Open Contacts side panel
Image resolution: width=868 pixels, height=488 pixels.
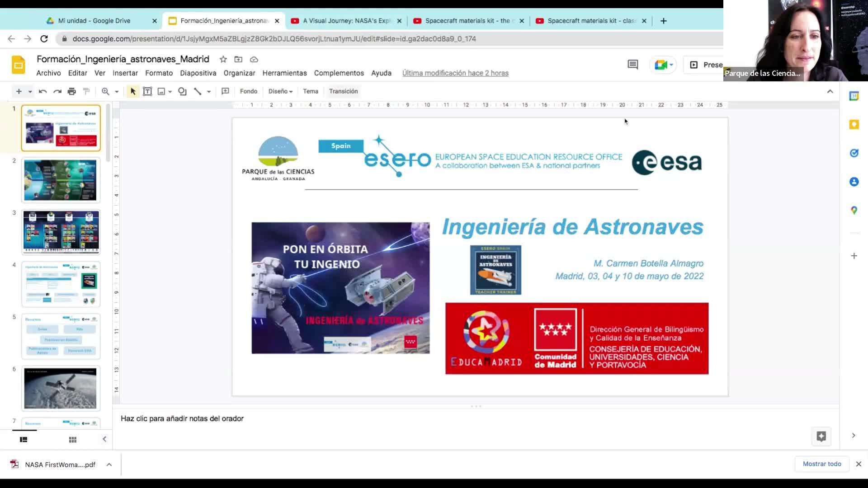click(x=854, y=182)
